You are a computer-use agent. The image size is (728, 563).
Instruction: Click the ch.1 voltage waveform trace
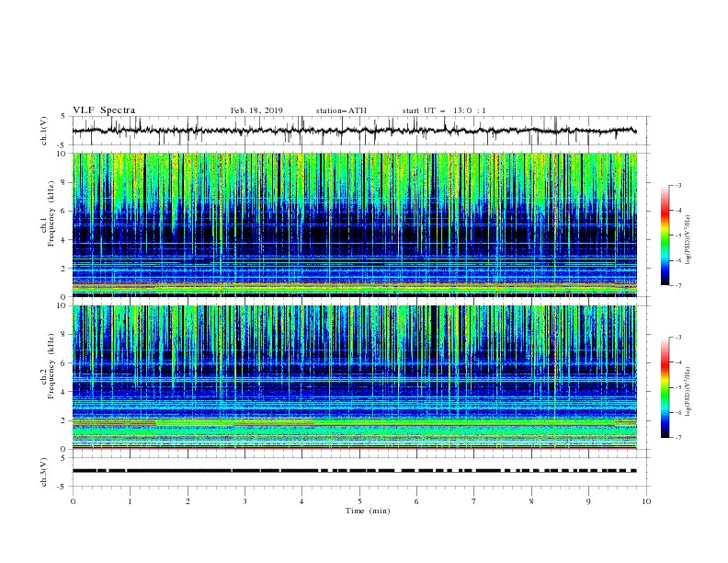[x=354, y=131]
